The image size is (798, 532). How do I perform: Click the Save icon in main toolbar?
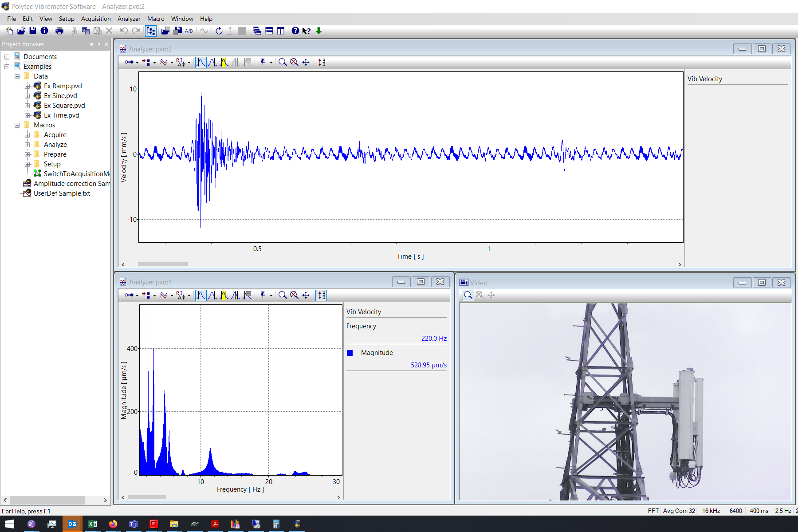click(33, 31)
